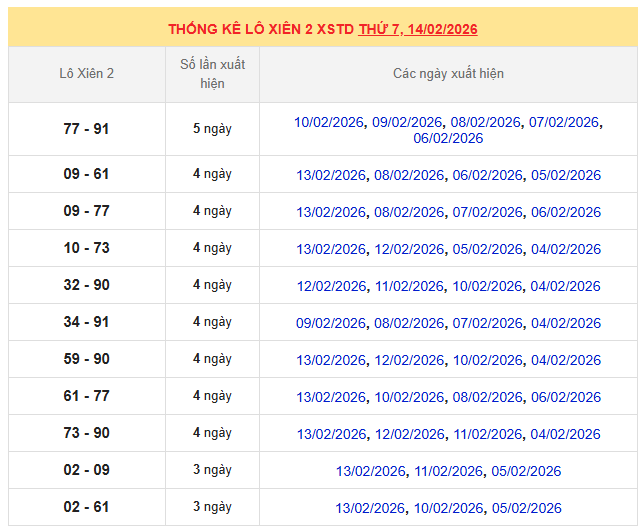Open 08/02/2026 link in 34 - 91 row
This screenshot has width=641, height=531.
tap(409, 323)
